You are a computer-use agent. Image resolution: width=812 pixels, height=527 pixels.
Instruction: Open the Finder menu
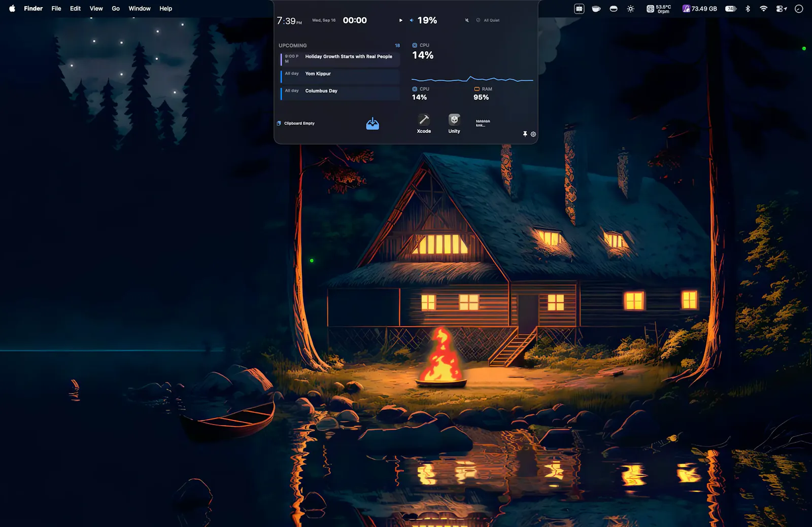(33, 9)
